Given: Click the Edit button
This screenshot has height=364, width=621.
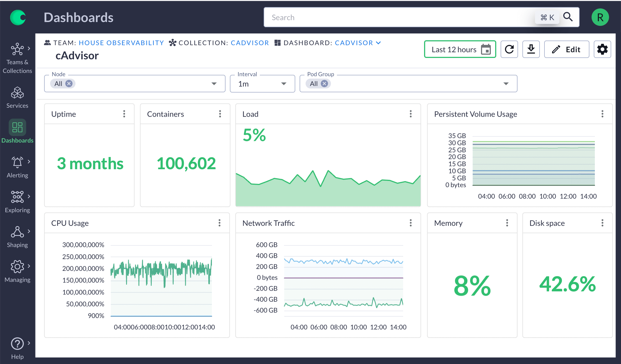Looking at the screenshot, I should (x=567, y=49).
